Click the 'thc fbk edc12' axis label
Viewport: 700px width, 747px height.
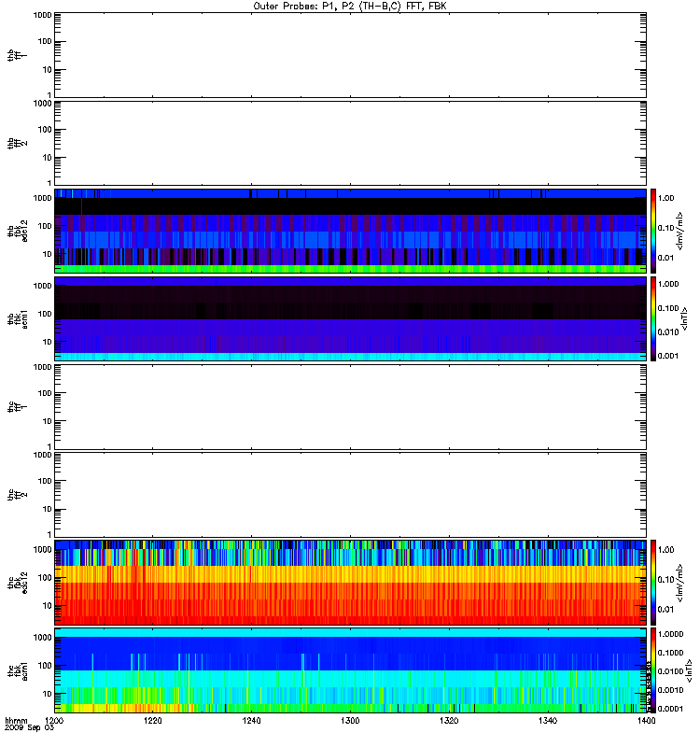coord(18,583)
